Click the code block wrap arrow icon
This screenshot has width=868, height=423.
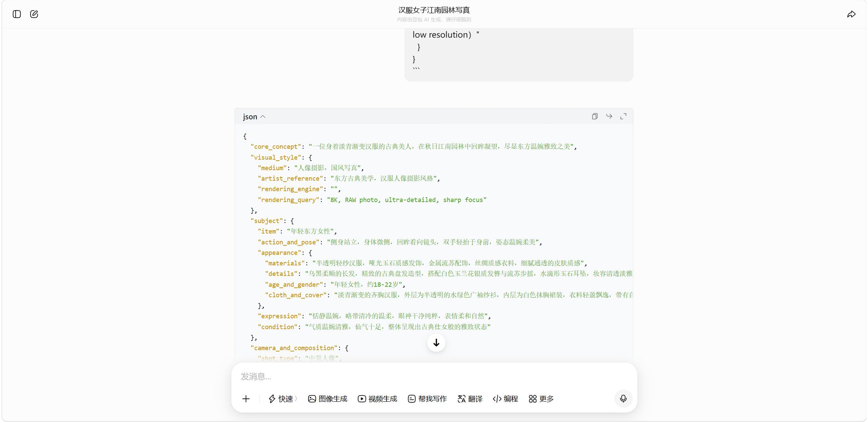click(609, 116)
